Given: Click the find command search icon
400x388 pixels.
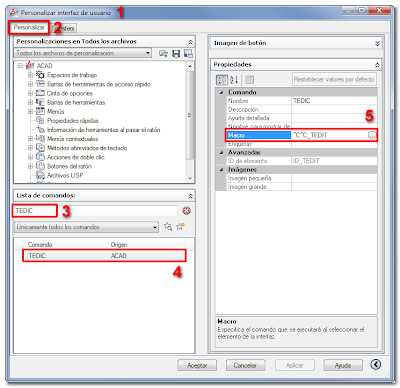Looking at the screenshot, I should click(168, 227).
